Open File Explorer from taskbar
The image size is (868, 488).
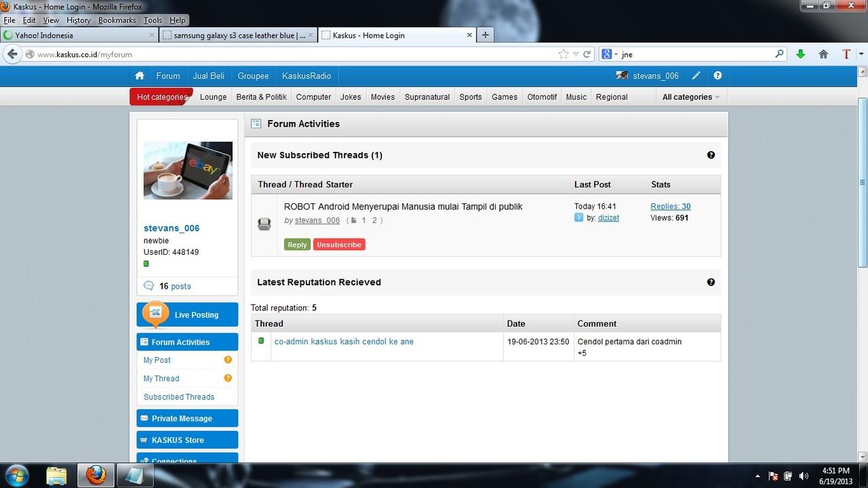(x=57, y=476)
